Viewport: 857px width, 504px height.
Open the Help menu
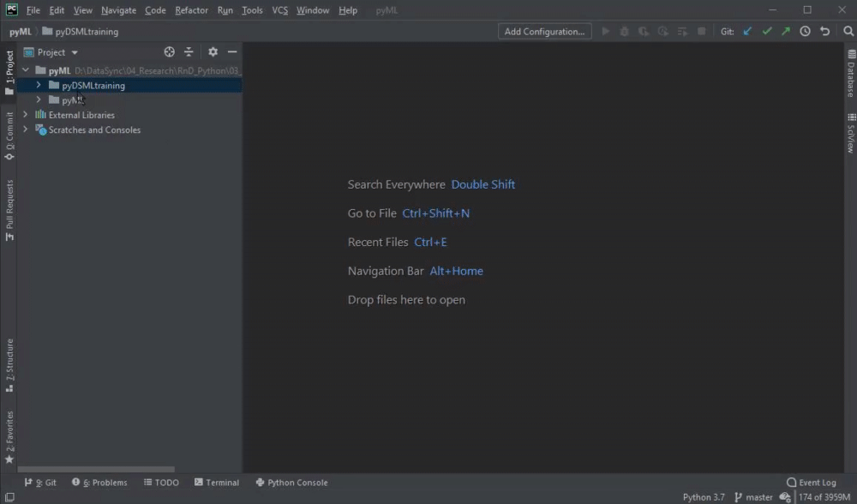pos(348,9)
